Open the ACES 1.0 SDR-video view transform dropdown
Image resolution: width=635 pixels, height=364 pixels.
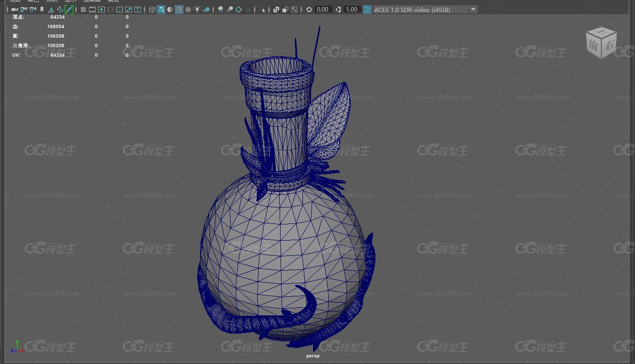(x=425, y=10)
